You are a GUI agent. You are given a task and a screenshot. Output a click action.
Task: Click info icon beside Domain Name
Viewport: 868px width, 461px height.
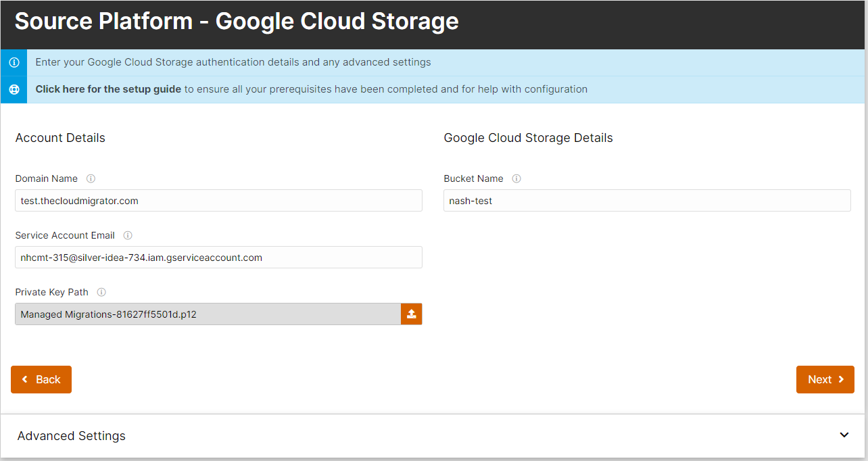coord(91,179)
